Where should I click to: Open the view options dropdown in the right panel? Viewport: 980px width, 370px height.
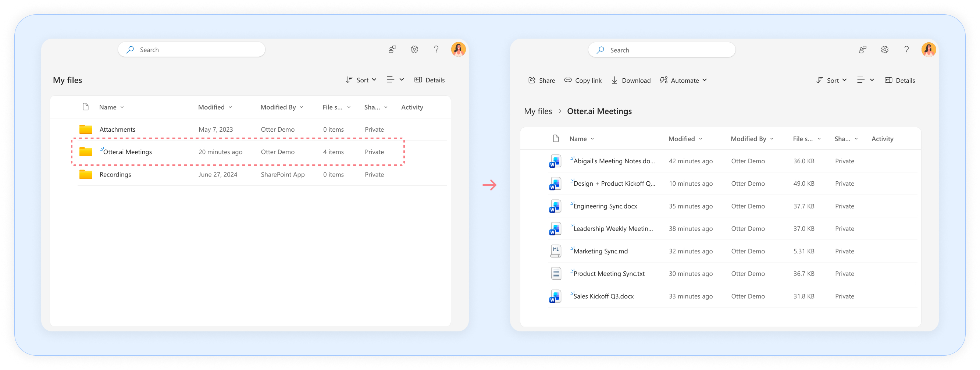866,80
